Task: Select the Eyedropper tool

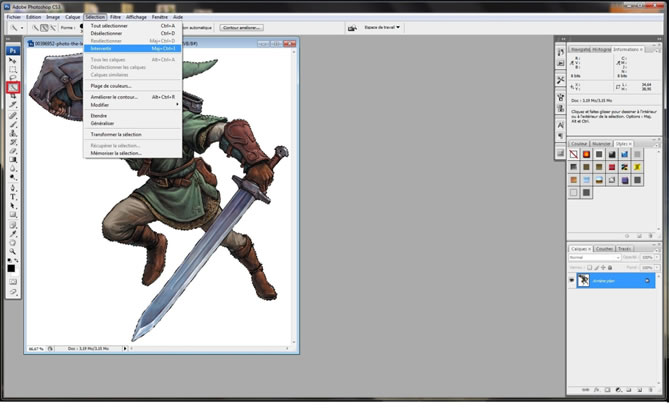Action: (x=13, y=233)
